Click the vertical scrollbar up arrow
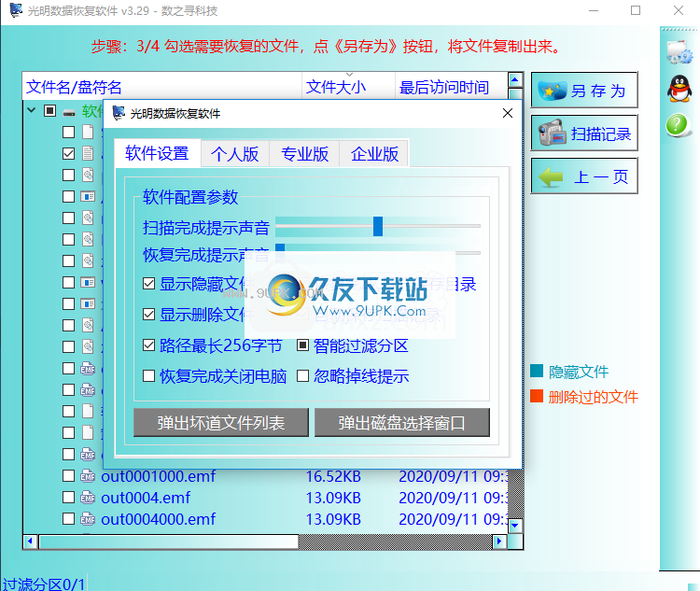This screenshot has width=700, height=591. tap(514, 80)
